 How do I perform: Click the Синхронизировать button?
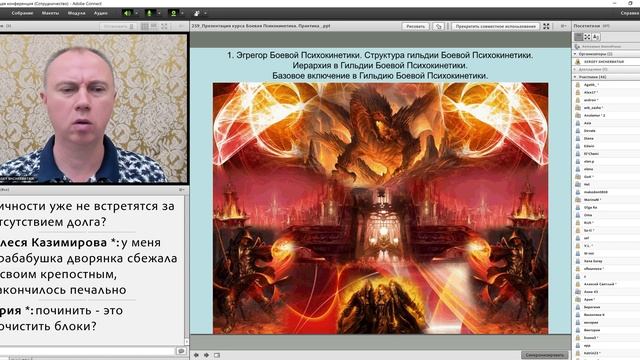(x=544, y=355)
